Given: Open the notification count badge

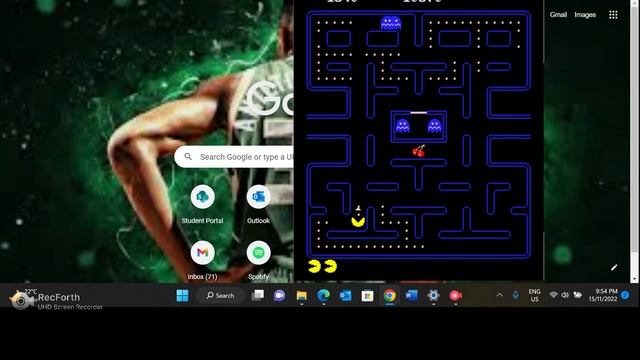Looking at the screenshot, I should [625, 295].
